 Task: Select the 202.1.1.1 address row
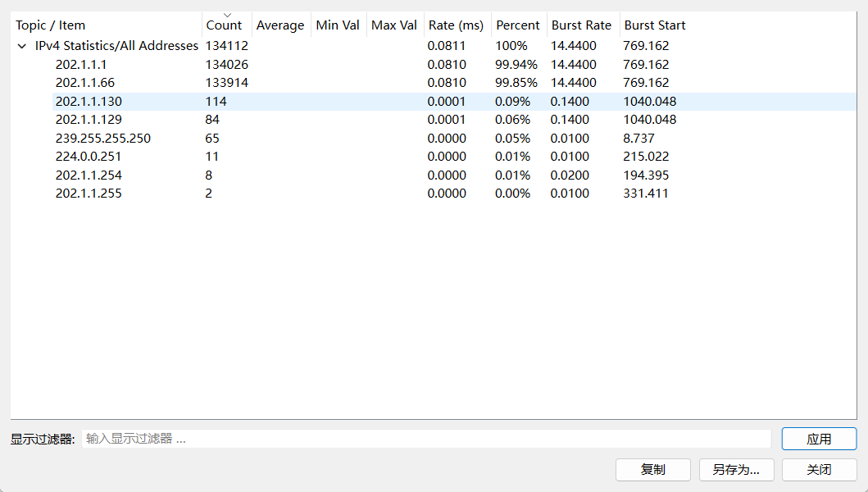coord(434,65)
